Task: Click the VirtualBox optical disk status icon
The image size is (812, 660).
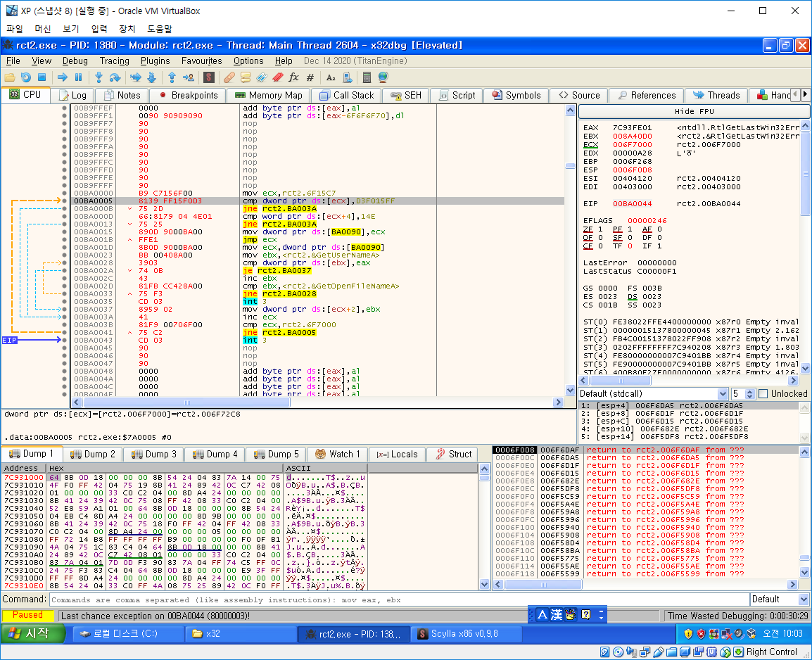Action: [x=618, y=652]
